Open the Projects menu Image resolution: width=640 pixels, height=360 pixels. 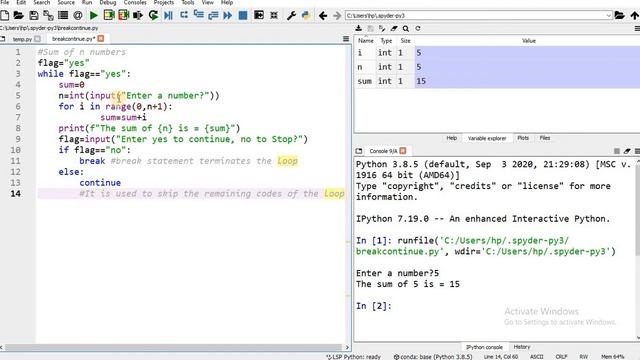pos(164,2)
